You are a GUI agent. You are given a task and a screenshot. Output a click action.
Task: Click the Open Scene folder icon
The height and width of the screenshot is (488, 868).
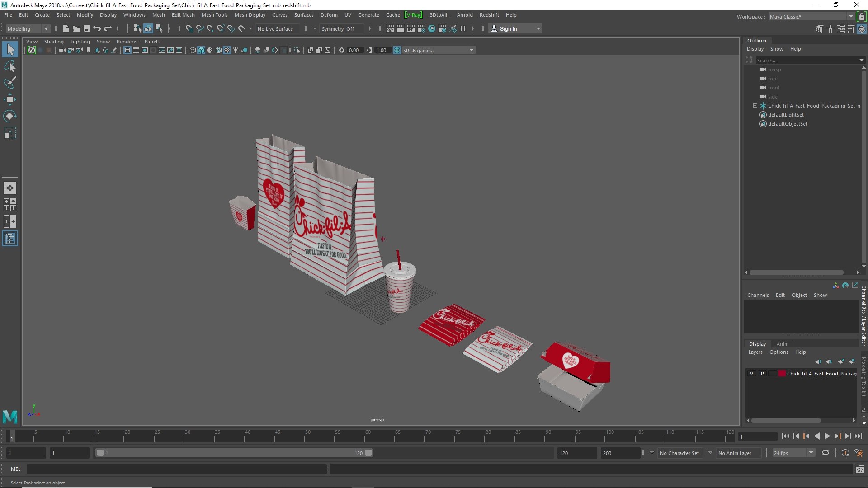76,28
